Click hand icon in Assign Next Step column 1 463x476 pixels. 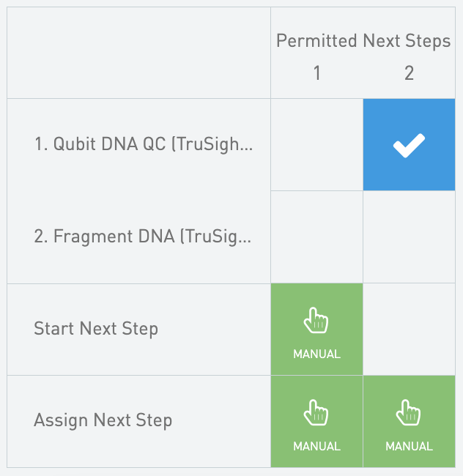tap(316, 413)
